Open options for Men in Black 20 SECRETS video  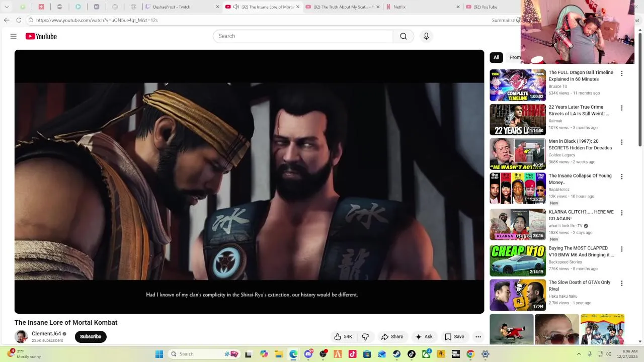point(622,142)
